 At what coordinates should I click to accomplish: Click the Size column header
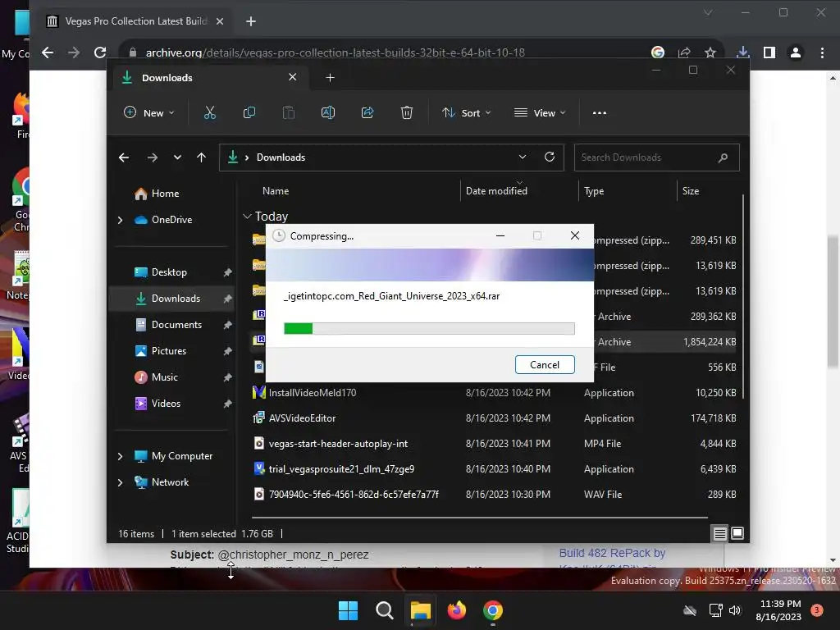click(691, 191)
